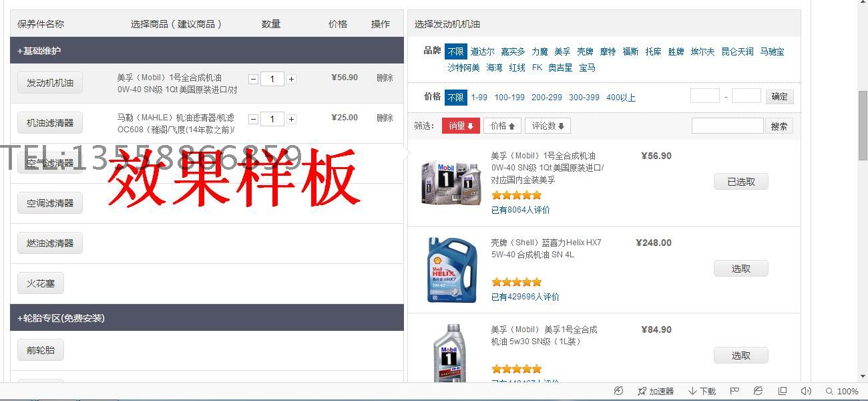Select price range 1-99
Screen dimensions: 868x401
[x=479, y=98]
